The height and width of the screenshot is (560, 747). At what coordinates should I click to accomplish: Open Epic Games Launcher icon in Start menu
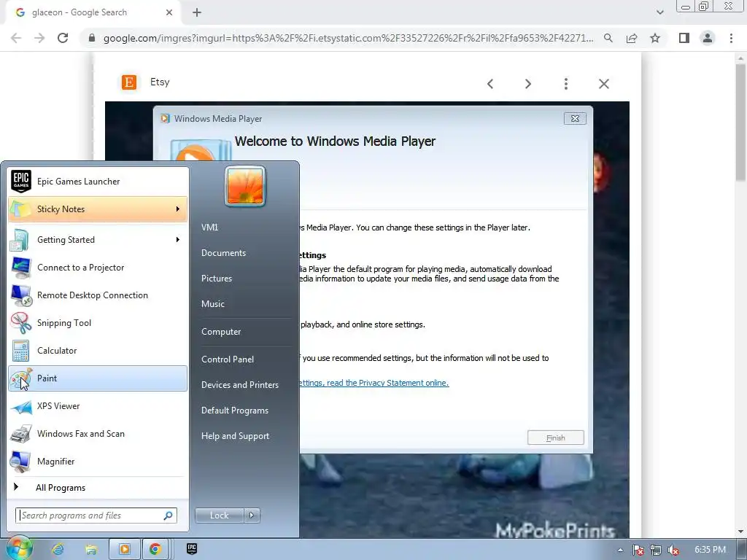click(21, 182)
